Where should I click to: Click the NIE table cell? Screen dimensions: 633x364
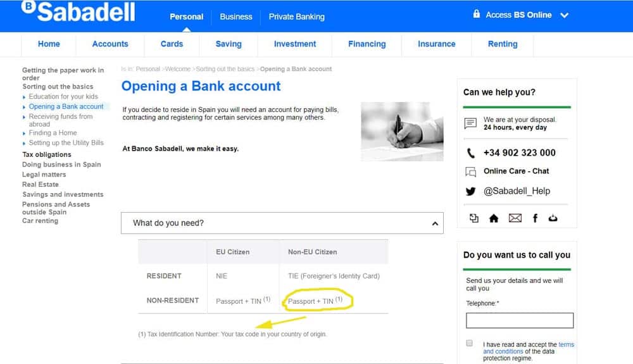(221, 276)
